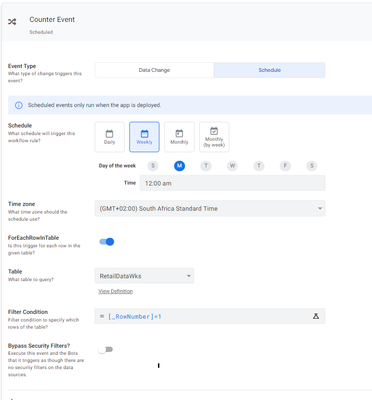Screen dimensions: 372x400
Task: Click the Scheduled subtitle text
Action: 41,32
